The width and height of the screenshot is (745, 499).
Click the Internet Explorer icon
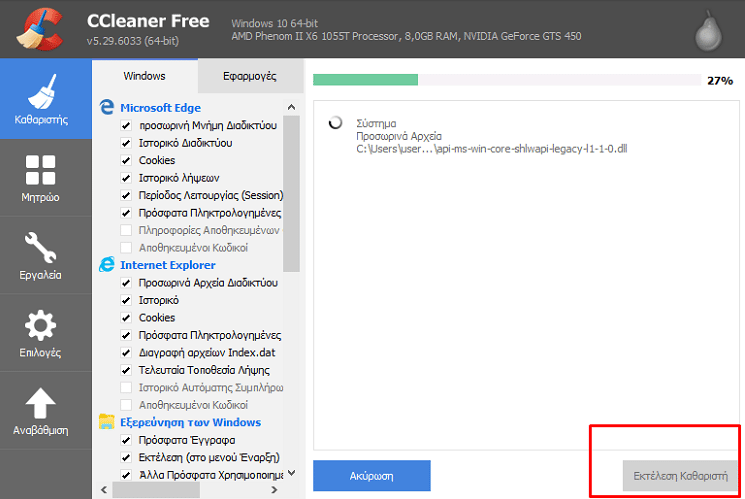tap(107, 264)
